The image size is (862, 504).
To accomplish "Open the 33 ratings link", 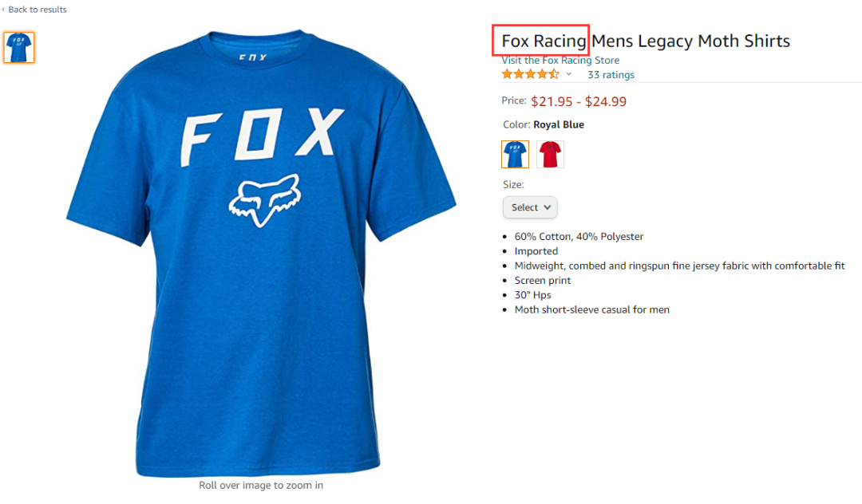I will pos(611,75).
